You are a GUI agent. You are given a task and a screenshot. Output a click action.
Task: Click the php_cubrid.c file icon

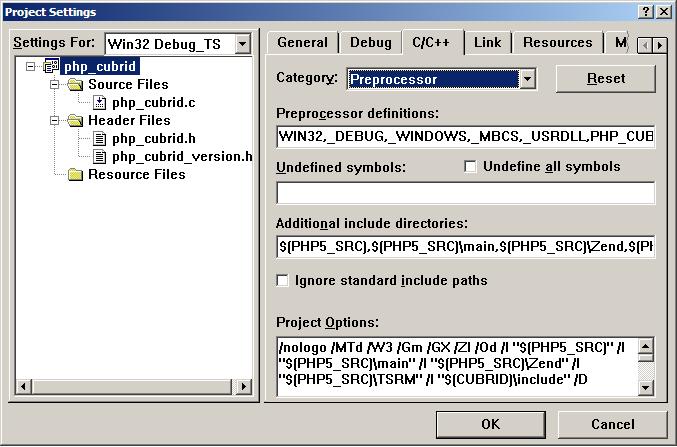click(x=99, y=103)
